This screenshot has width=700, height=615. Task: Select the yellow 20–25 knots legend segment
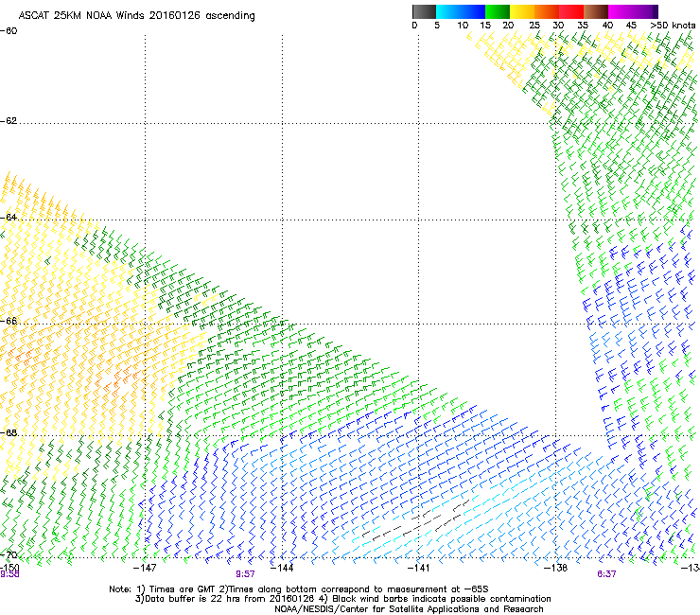[x=522, y=11]
